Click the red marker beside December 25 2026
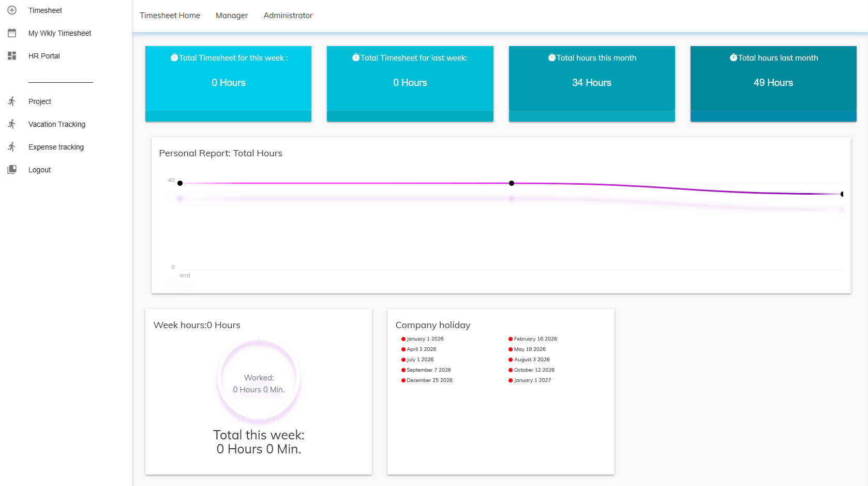 (403, 380)
